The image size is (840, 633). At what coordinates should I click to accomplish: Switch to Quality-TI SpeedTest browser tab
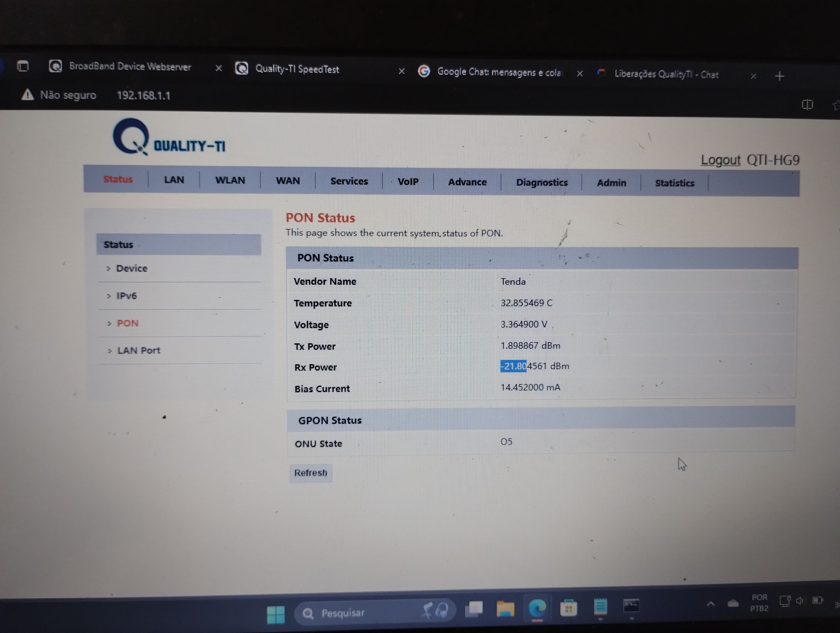coord(297,69)
